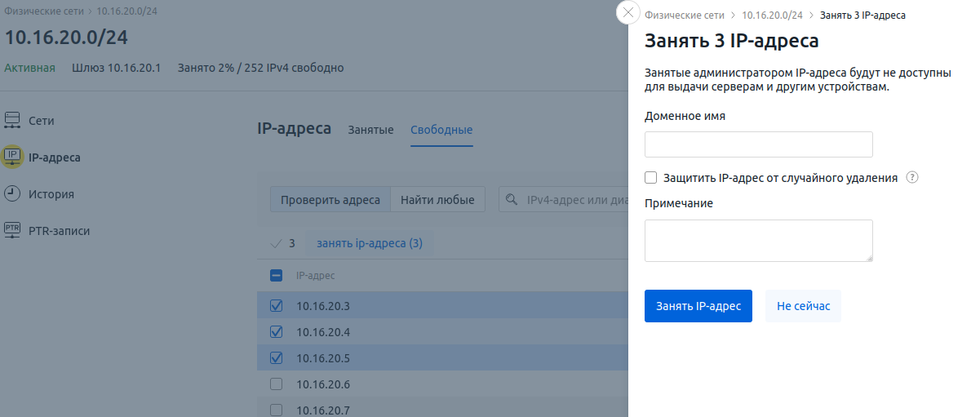The image size is (980, 417).
Task: Click the 10.16.20.5 address cell
Action: [323, 358]
